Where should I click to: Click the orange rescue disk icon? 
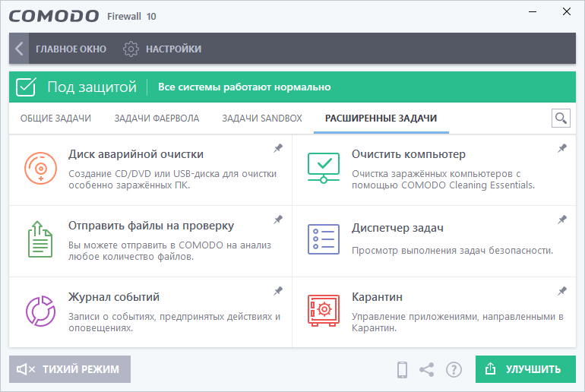pyautogui.click(x=41, y=168)
